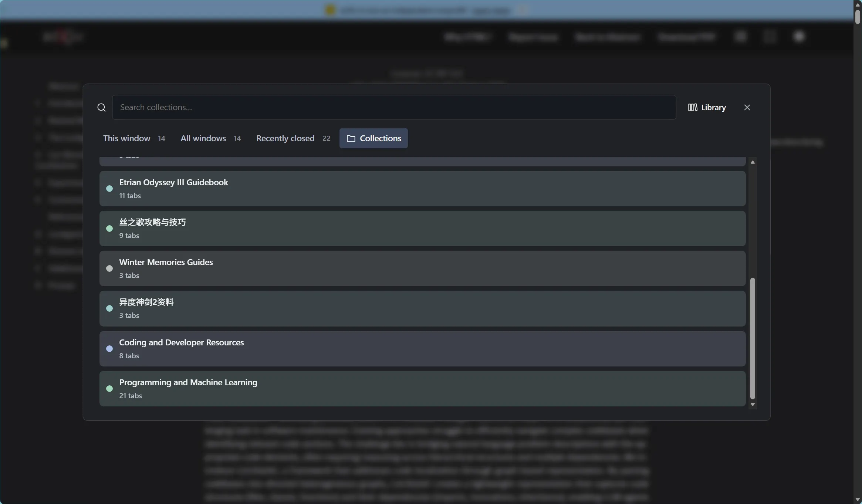This screenshot has height=504, width=862.
Task: Click the blue dot of Coding and Developer Resources
Action: click(109, 349)
